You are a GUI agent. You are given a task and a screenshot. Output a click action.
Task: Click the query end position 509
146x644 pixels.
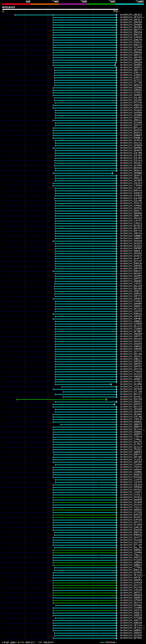(x=115, y=11)
